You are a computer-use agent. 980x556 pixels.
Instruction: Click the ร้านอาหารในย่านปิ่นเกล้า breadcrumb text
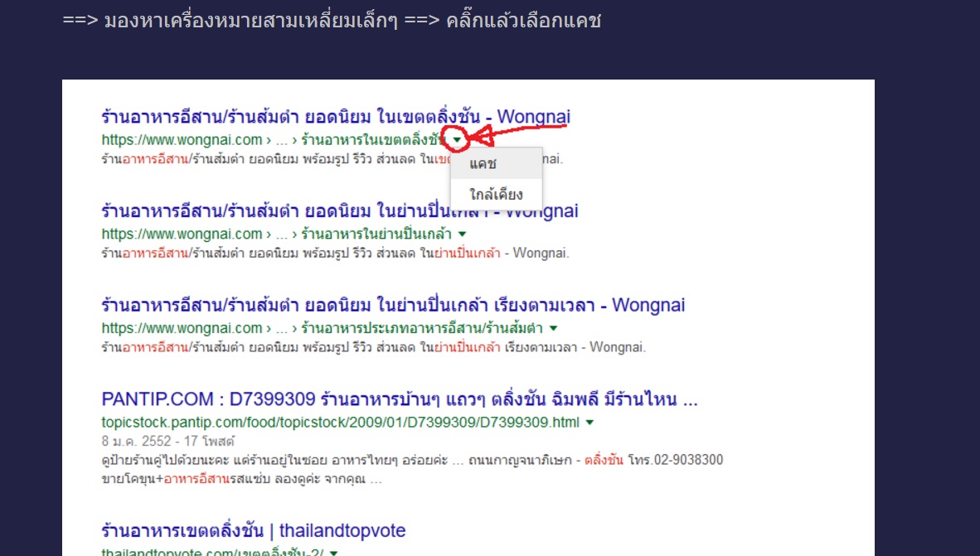pos(376,234)
